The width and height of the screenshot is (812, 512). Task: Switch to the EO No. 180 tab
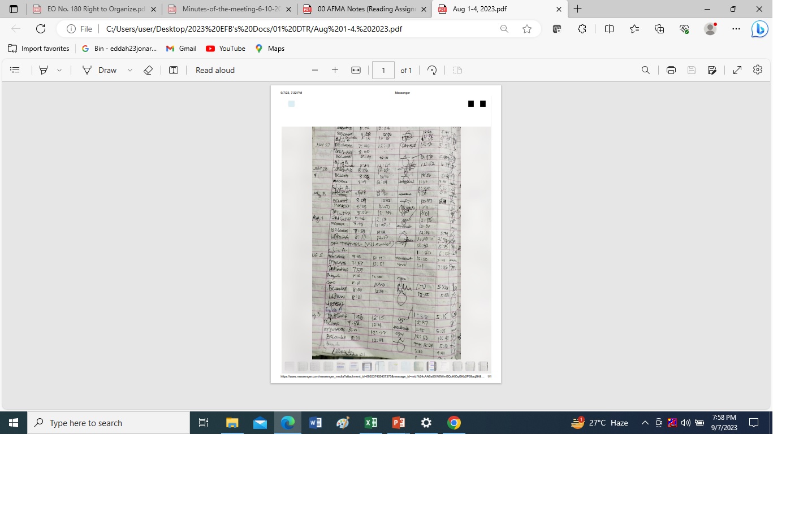(94, 9)
